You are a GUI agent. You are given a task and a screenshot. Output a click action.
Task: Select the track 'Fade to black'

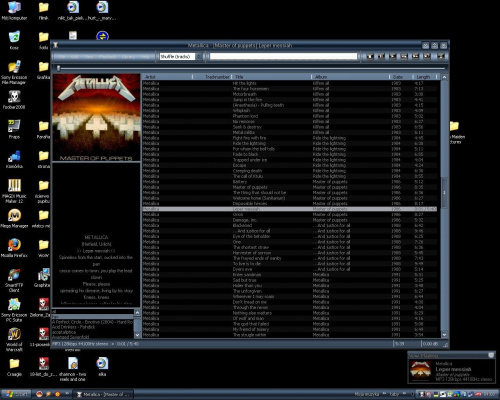[x=289, y=154]
